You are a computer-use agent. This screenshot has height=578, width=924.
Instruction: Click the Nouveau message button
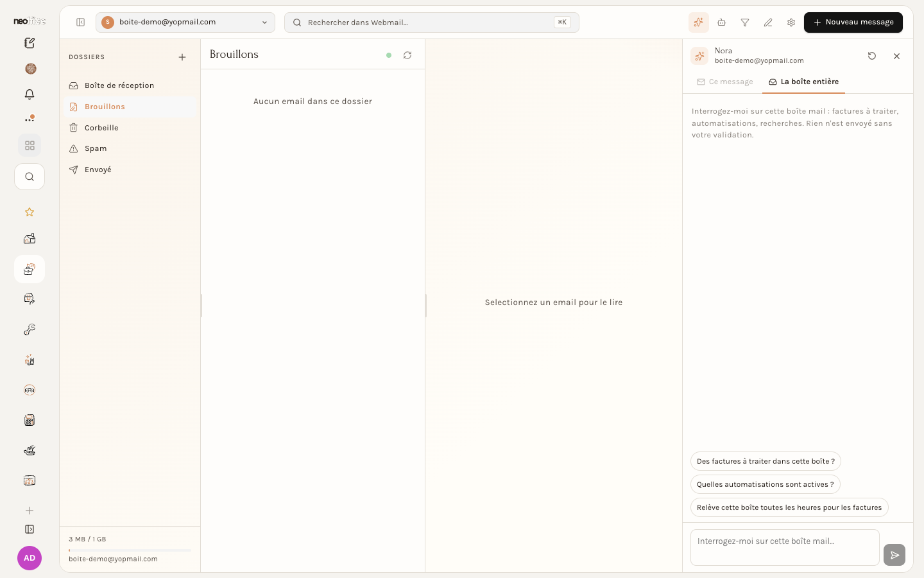click(853, 22)
